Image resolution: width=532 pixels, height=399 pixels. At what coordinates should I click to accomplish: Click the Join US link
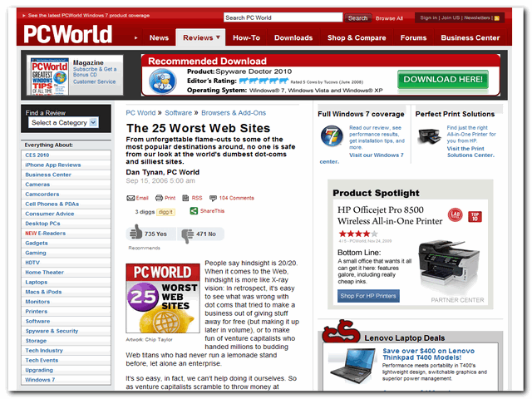[x=451, y=17]
